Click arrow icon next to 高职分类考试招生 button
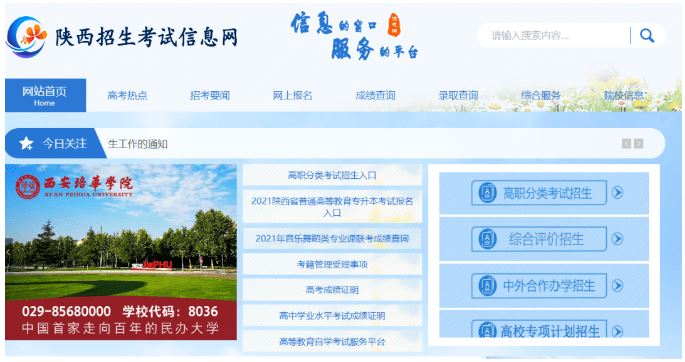685x362 pixels. [617, 192]
